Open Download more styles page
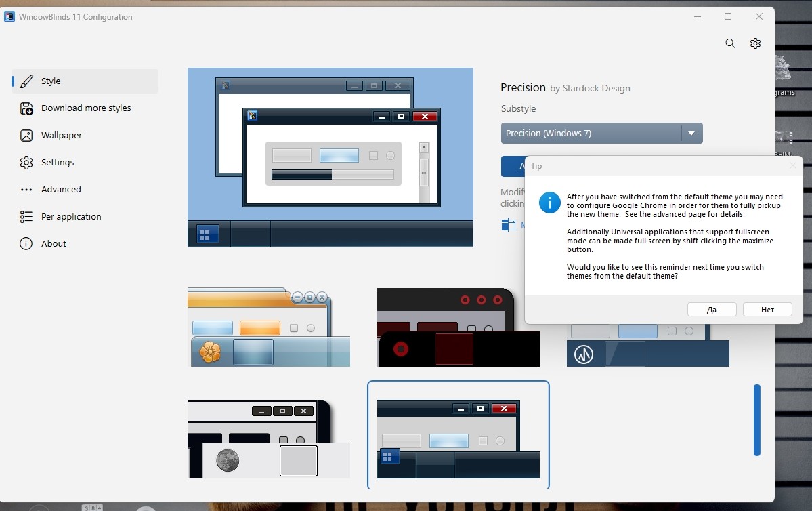The height and width of the screenshot is (511, 812). point(85,108)
